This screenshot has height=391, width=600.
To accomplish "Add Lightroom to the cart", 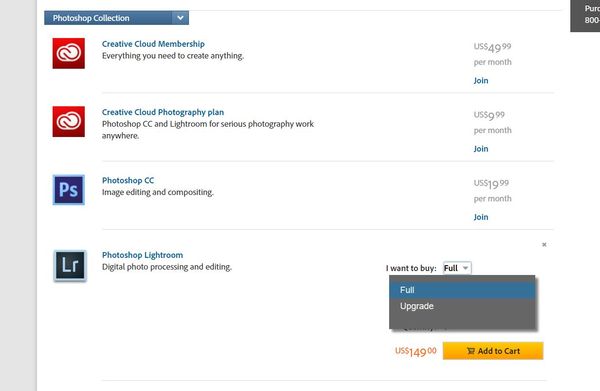I will [493, 351].
